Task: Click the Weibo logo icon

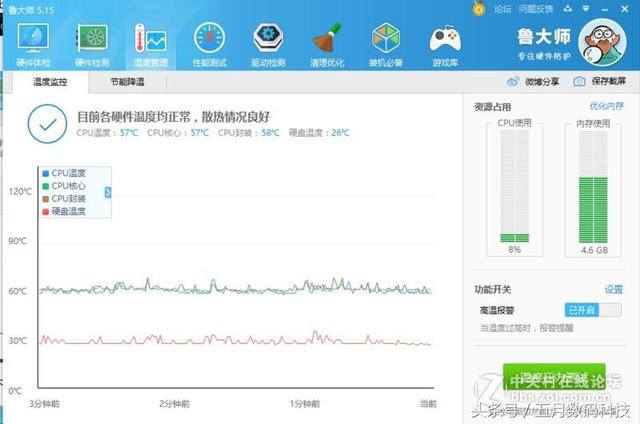Action: (513, 82)
